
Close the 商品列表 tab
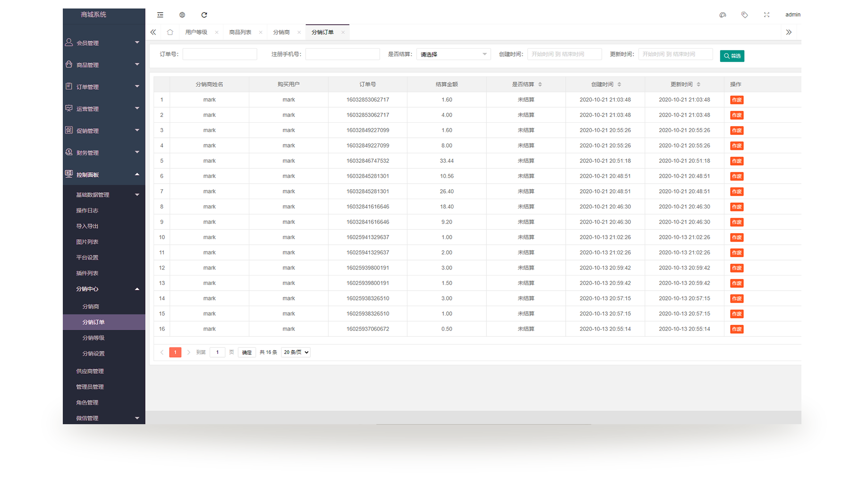pos(261,32)
